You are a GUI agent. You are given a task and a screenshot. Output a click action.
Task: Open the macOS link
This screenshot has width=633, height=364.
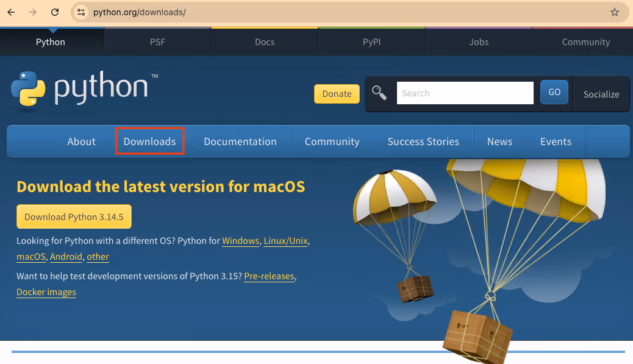31,257
